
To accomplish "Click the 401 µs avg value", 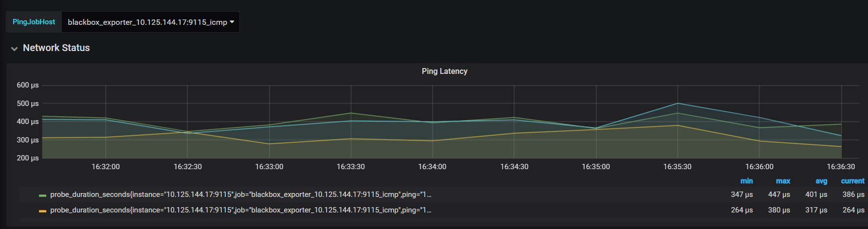I will point(816,194).
